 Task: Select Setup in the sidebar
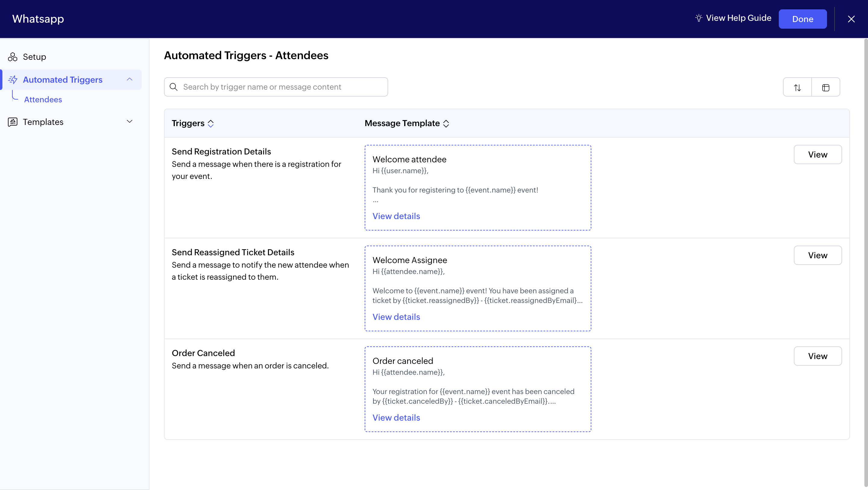click(x=34, y=57)
